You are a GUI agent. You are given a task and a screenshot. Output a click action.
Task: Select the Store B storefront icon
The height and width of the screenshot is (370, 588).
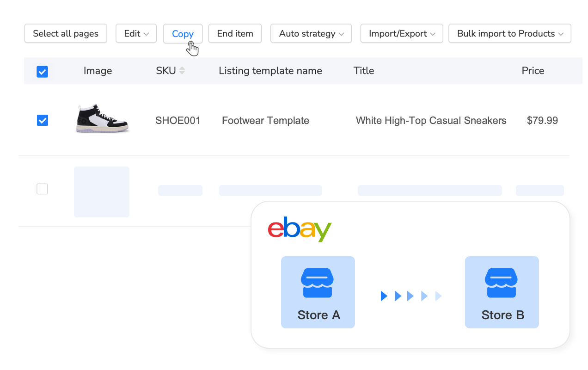pos(502,282)
